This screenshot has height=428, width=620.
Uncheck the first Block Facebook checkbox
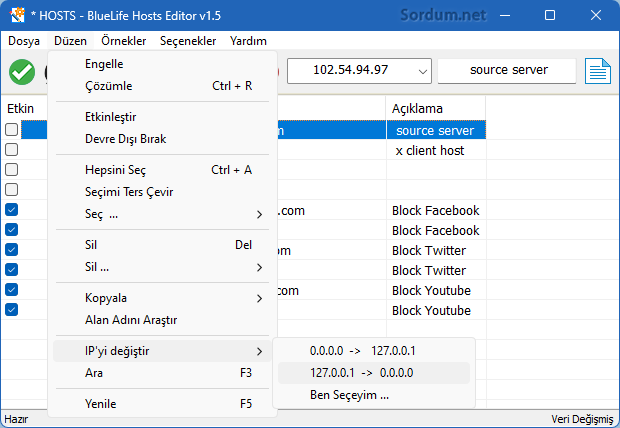pyautogui.click(x=11, y=210)
